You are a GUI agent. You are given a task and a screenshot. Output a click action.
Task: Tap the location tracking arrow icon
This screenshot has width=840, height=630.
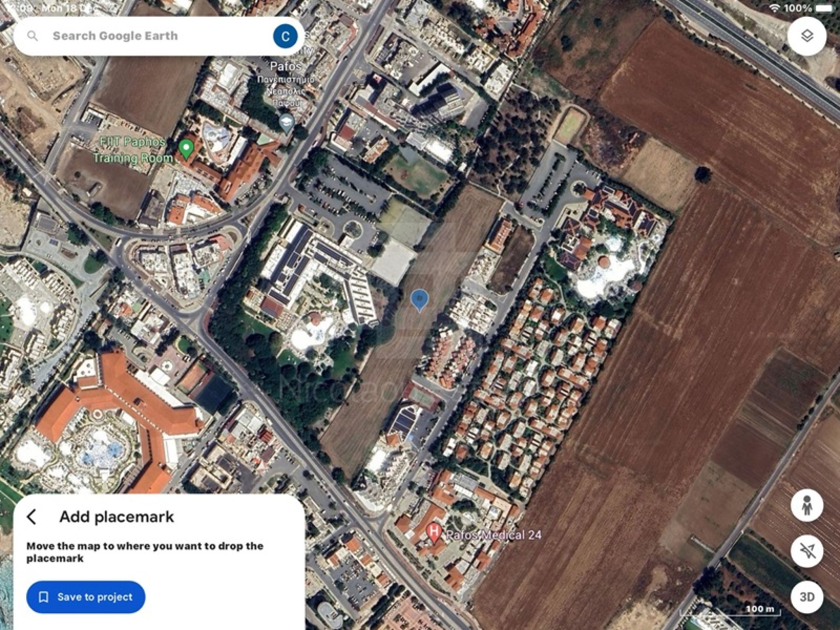[x=807, y=551]
